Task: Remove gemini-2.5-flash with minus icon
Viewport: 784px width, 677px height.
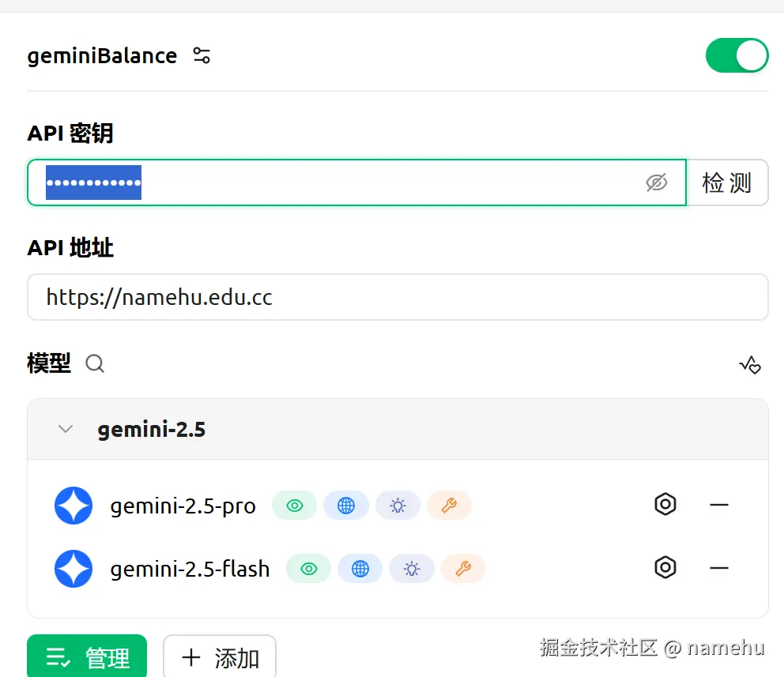Action: [719, 568]
